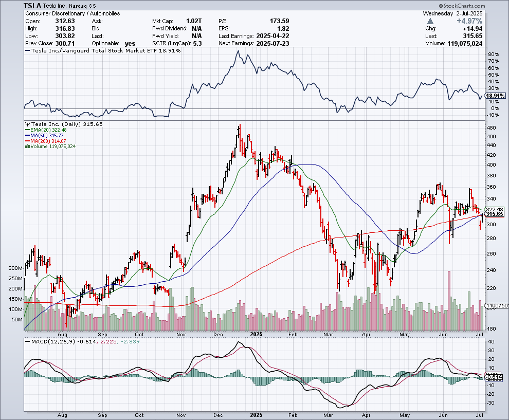Click the date Wednesday 2-Jul-2025

452,14
